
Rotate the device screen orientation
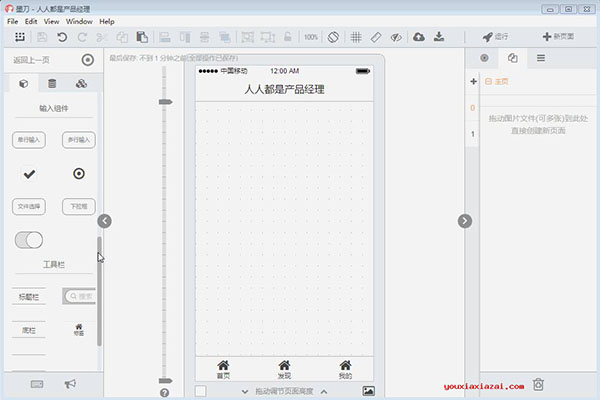coord(333,37)
